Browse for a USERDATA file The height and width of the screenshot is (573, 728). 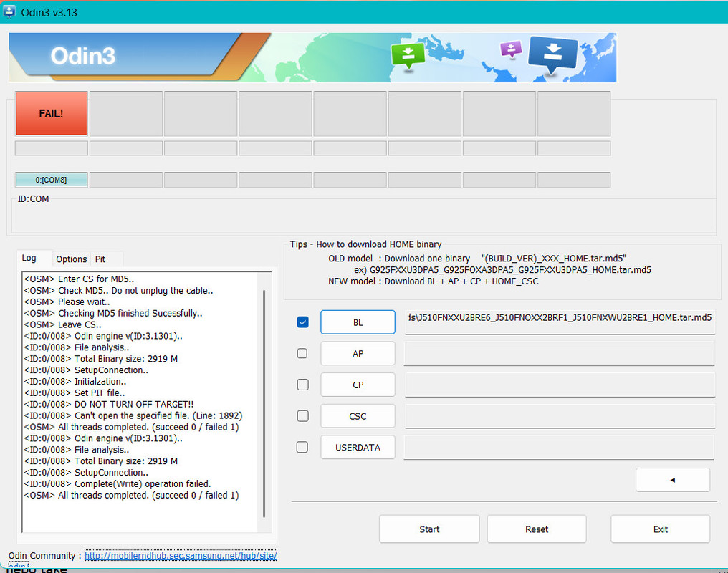point(358,447)
